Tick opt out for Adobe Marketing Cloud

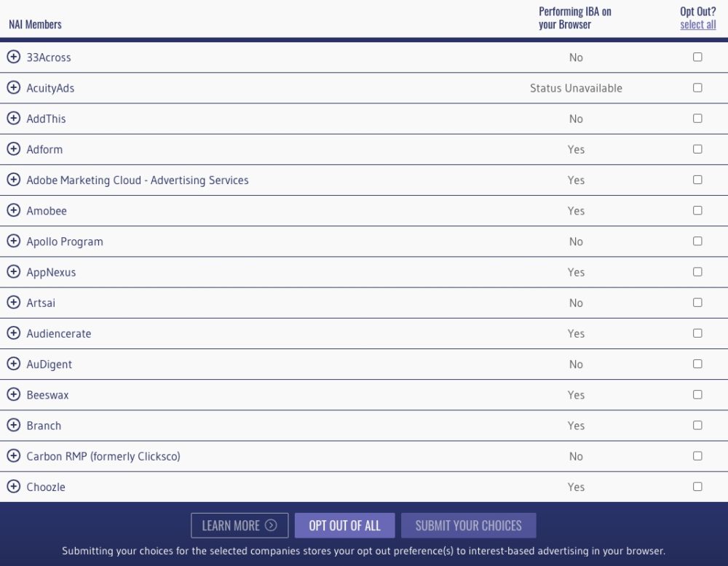697,180
